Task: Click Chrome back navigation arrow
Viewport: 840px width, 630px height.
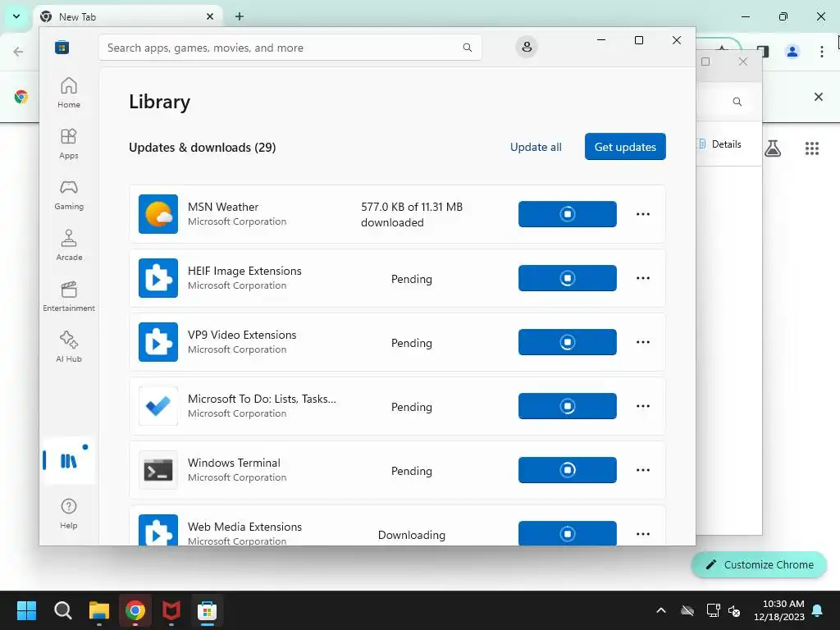Action: 18,52
